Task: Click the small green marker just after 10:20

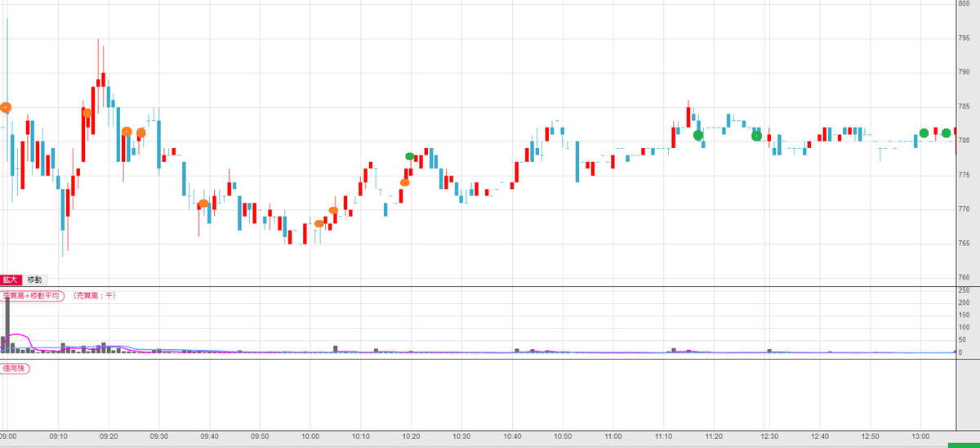Action: [x=410, y=156]
